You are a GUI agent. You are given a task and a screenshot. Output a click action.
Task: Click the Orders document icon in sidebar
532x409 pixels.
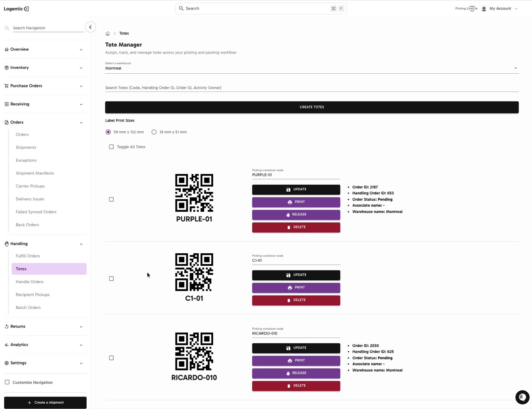tap(6, 122)
